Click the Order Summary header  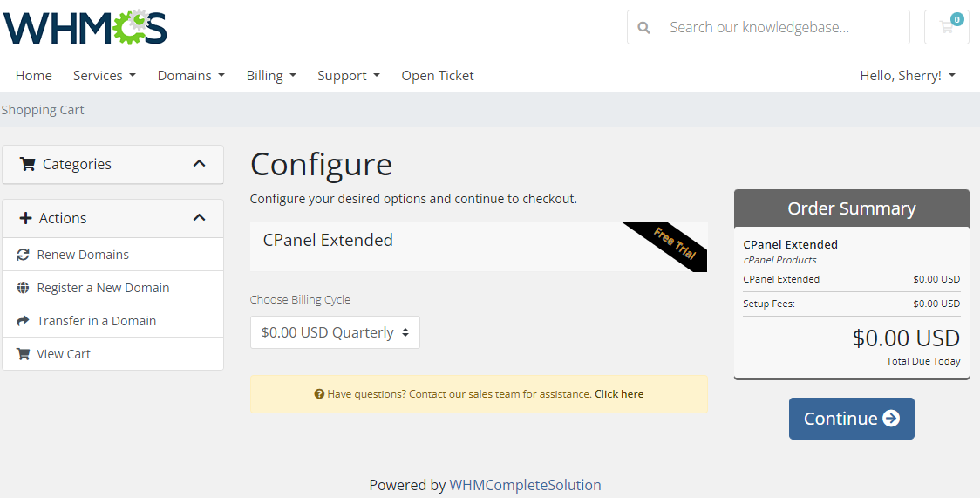[x=851, y=208]
